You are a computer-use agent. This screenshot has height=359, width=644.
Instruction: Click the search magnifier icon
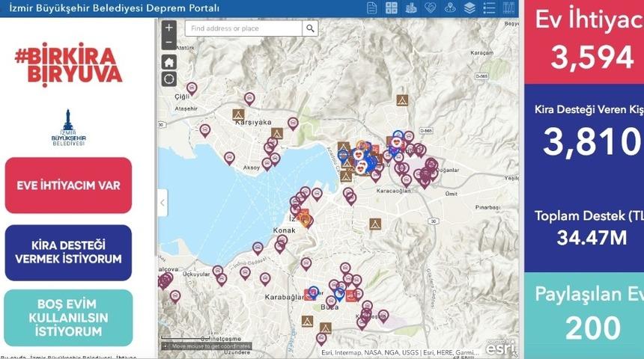(310, 28)
